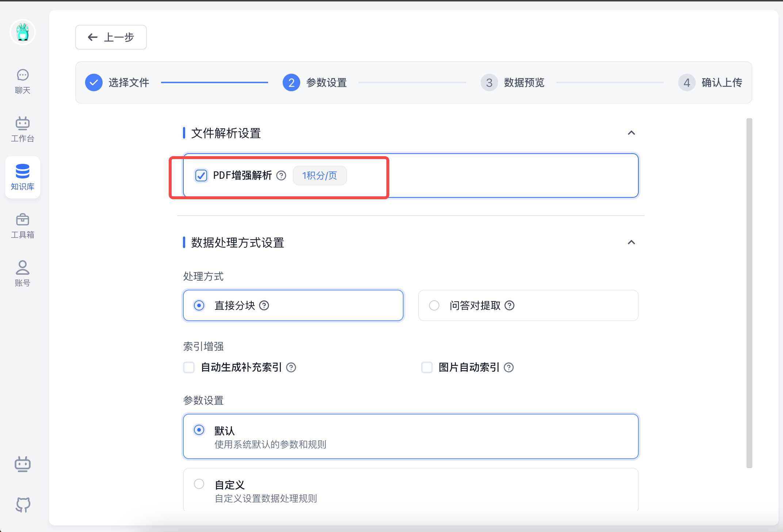The image size is (783, 532).
Task: Enable 图片自动索引 option
Action: (427, 367)
